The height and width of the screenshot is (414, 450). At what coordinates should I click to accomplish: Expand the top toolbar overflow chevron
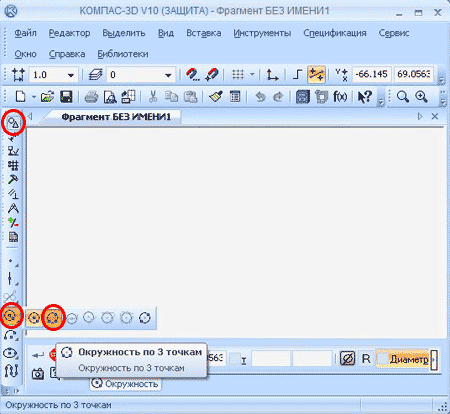(x=441, y=80)
